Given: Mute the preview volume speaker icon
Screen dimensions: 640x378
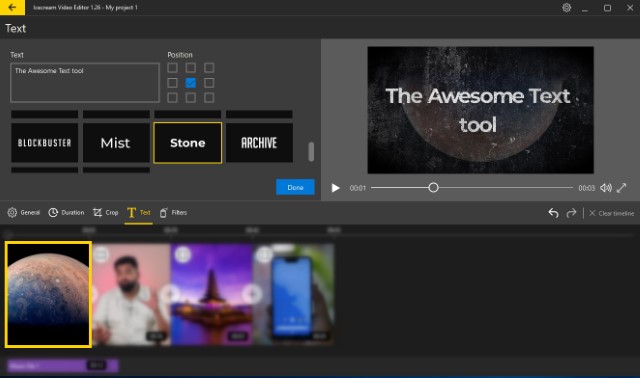Looking at the screenshot, I should [x=606, y=188].
